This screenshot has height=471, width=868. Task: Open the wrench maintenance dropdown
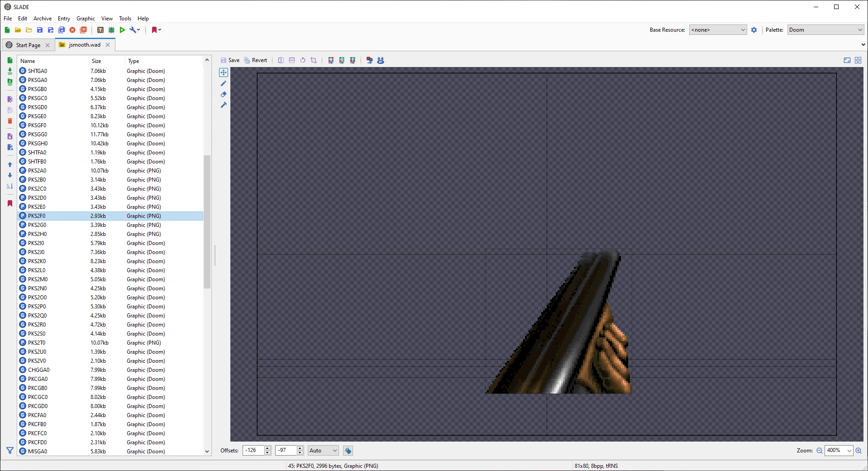click(x=135, y=30)
